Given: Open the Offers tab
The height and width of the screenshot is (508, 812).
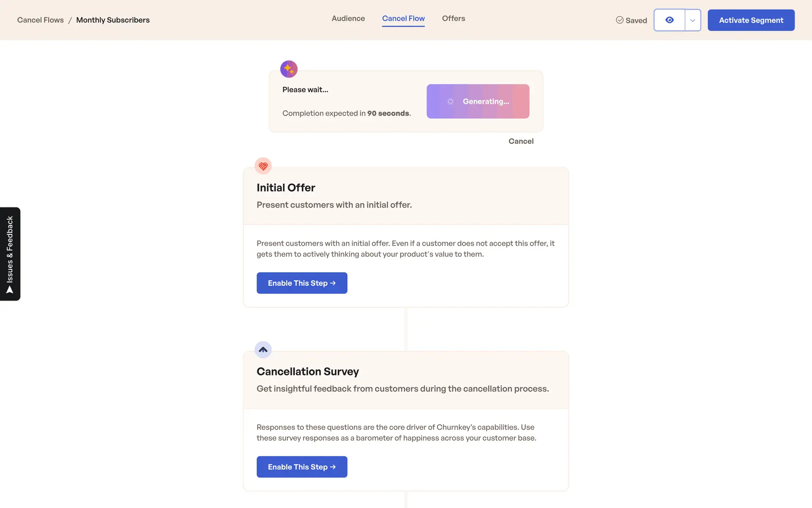Looking at the screenshot, I should (453, 19).
